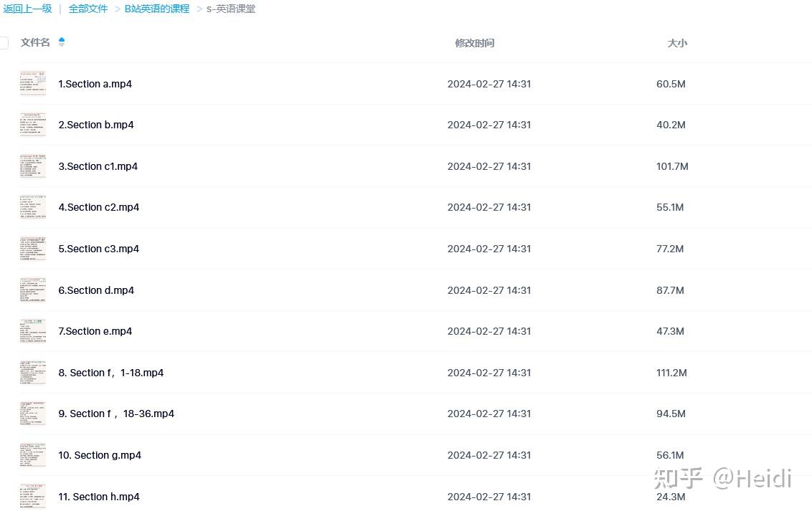The width and height of the screenshot is (812, 511).
Task: Select the 7.Section e.mp4 thumbnail
Action: click(32, 331)
